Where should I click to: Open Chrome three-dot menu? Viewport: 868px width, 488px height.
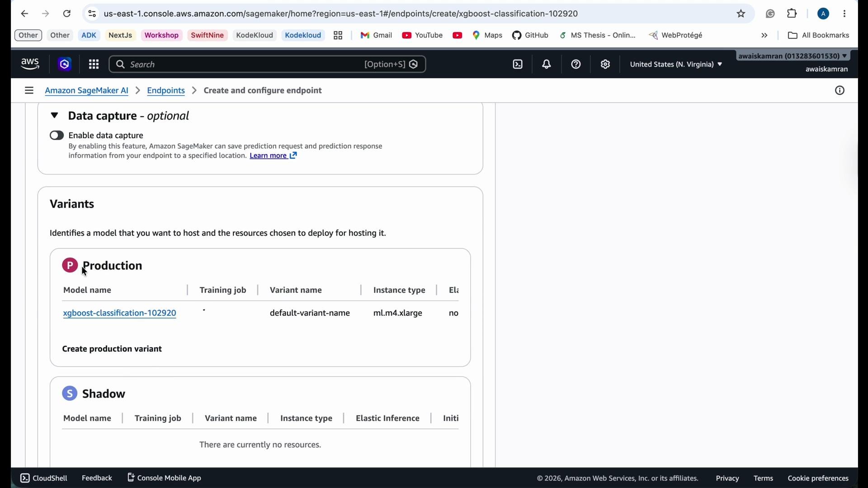tap(845, 14)
